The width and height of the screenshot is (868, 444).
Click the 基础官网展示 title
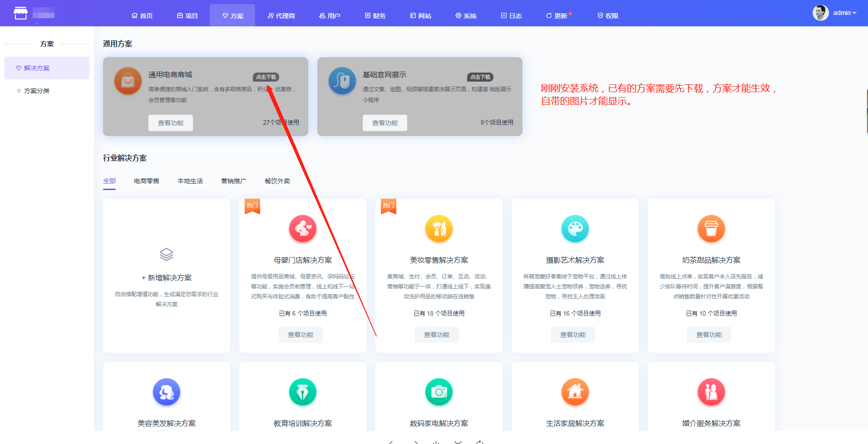385,74
